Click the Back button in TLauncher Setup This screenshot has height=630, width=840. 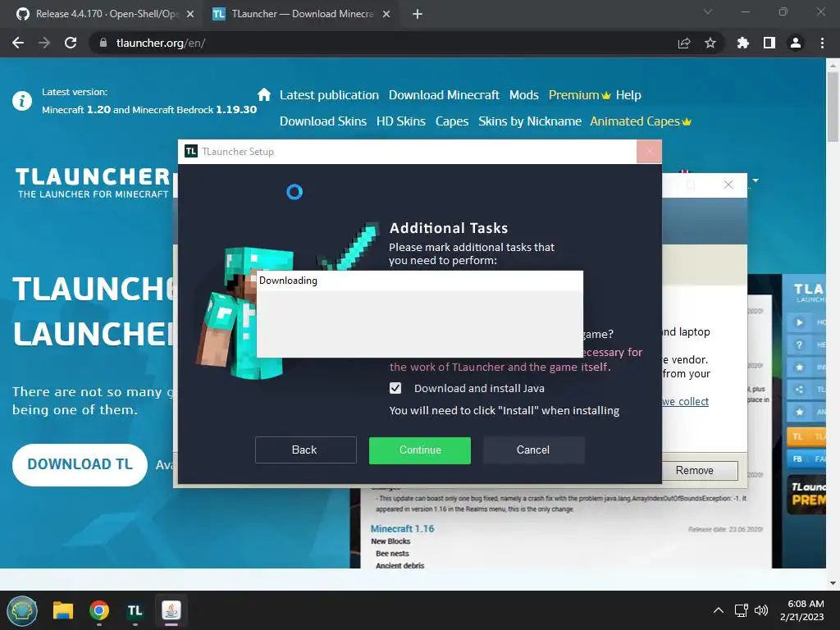point(305,450)
